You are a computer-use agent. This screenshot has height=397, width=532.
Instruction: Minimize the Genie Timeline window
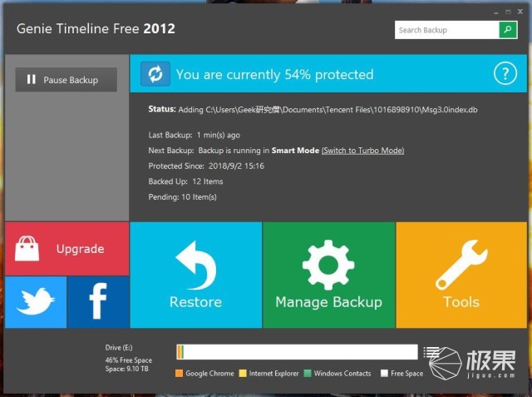496,12
